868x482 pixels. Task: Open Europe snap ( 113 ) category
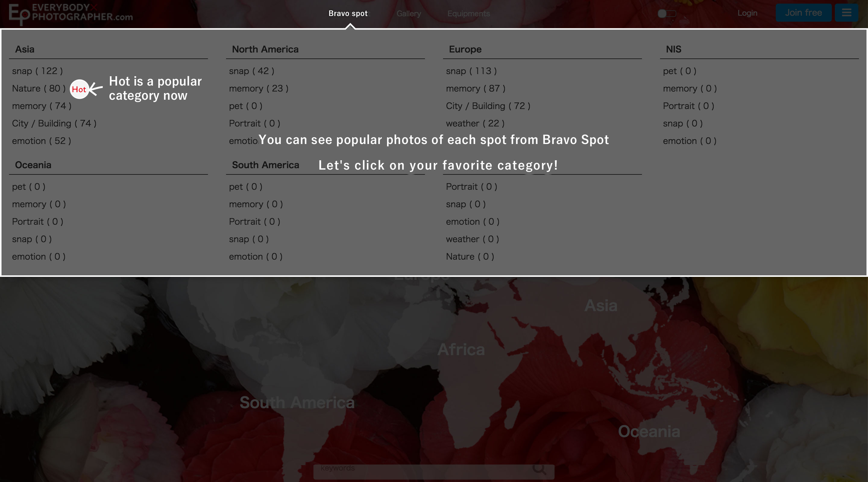tap(471, 71)
